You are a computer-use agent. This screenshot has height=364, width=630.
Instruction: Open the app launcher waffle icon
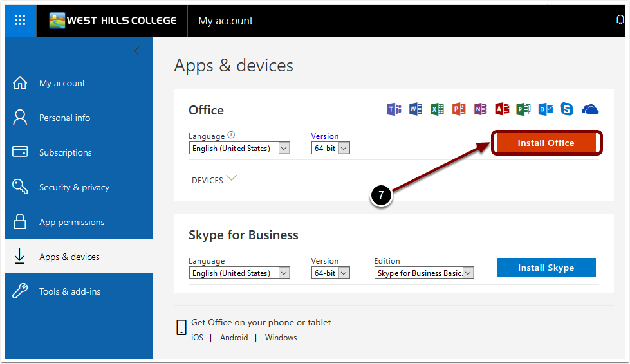(20, 20)
